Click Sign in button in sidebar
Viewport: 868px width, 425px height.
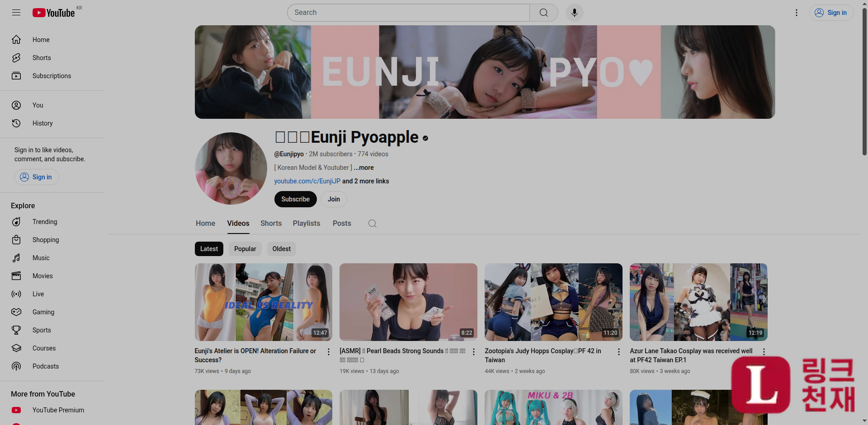click(x=37, y=177)
